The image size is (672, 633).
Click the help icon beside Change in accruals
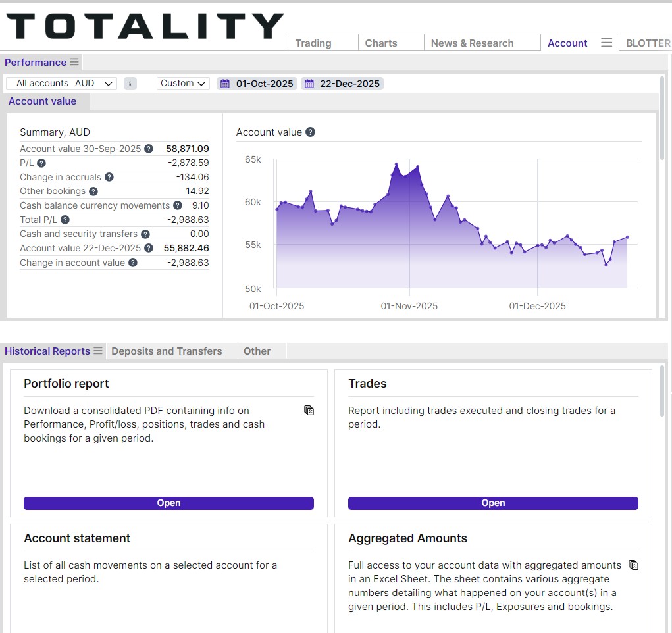pos(109,177)
